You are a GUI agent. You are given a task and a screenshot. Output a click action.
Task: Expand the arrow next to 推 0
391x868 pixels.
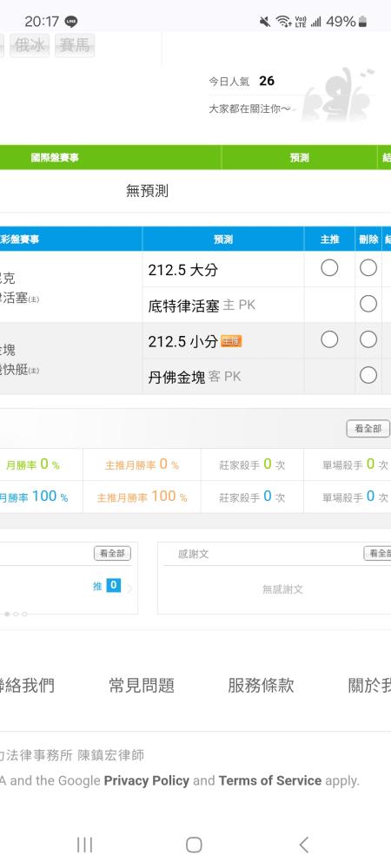(129, 589)
